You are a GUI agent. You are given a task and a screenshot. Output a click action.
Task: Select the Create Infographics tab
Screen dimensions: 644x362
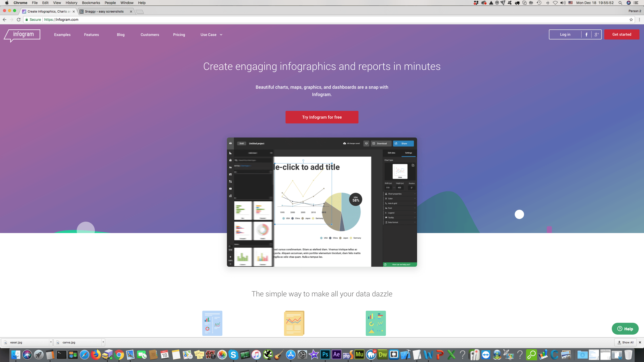(49, 12)
